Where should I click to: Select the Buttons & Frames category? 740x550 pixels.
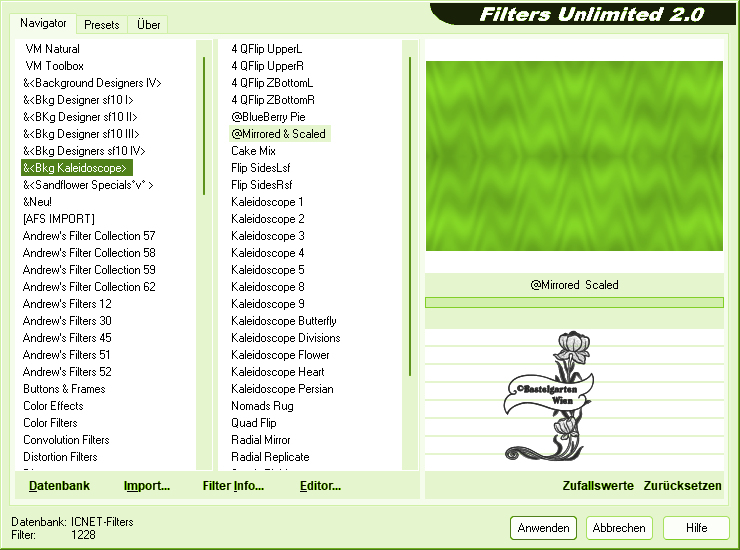[64, 389]
